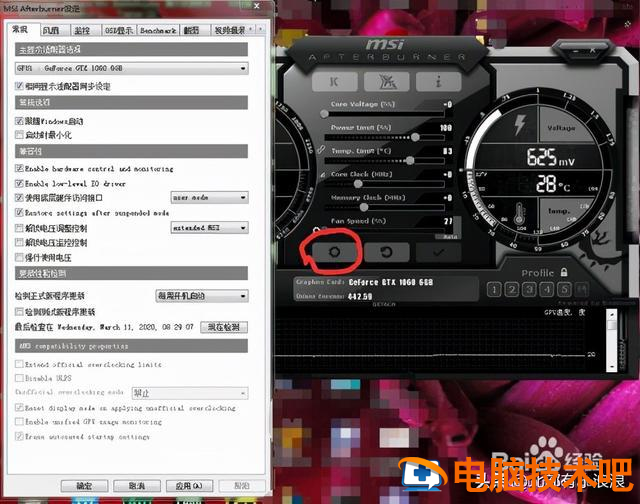The height and width of the screenshot is (504, 640).
Task: Launch the OC Scanner button
Action: coord(386,82)
